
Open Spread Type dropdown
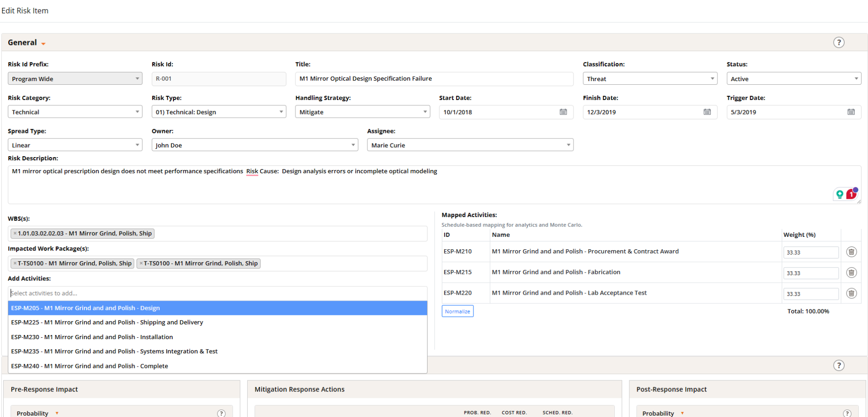pyautogui.click(x=75, y=145)
